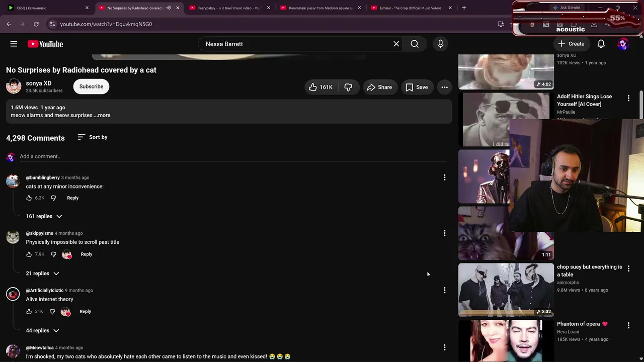Viewport: 644px width, 362px height.
Task: Reply to @bumblingberry's comment
Action: click(72, 198)
